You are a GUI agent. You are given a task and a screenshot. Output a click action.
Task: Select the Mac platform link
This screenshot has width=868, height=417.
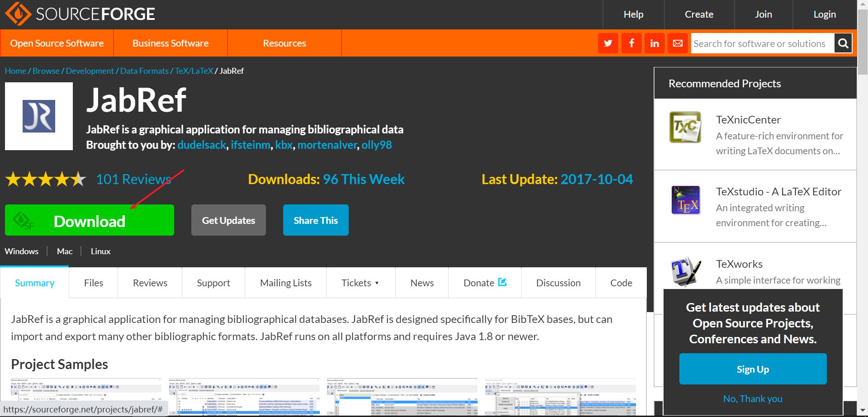[65, 251]
